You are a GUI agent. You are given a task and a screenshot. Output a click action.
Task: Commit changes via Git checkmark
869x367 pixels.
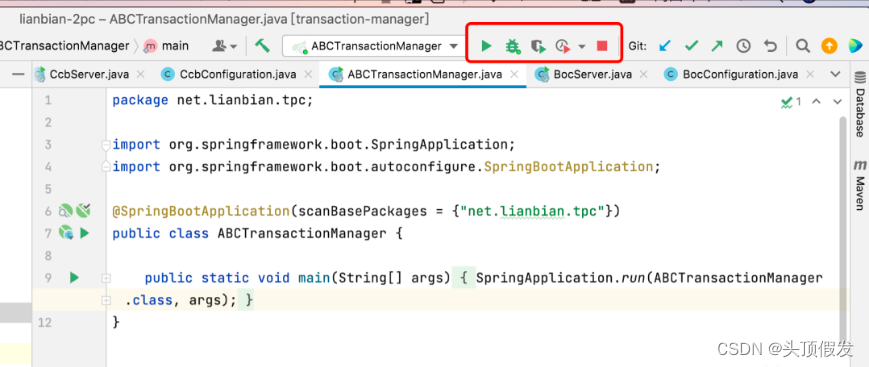691,46
